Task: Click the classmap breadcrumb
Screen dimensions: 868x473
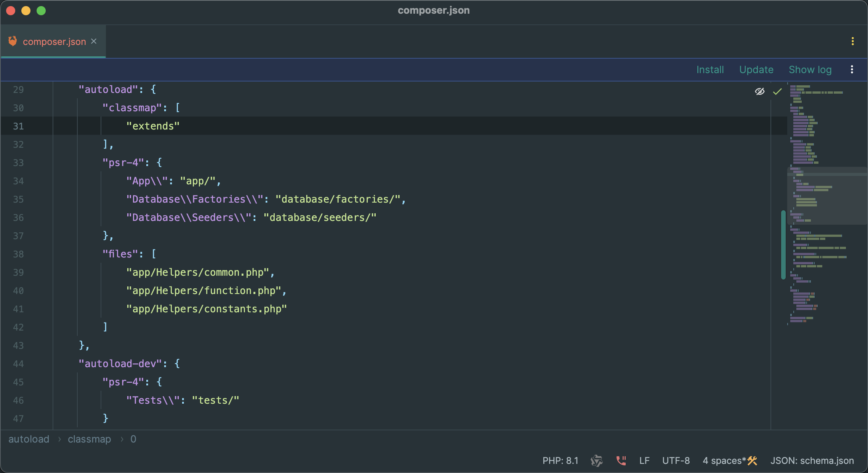Action: (x=89, y=439)
